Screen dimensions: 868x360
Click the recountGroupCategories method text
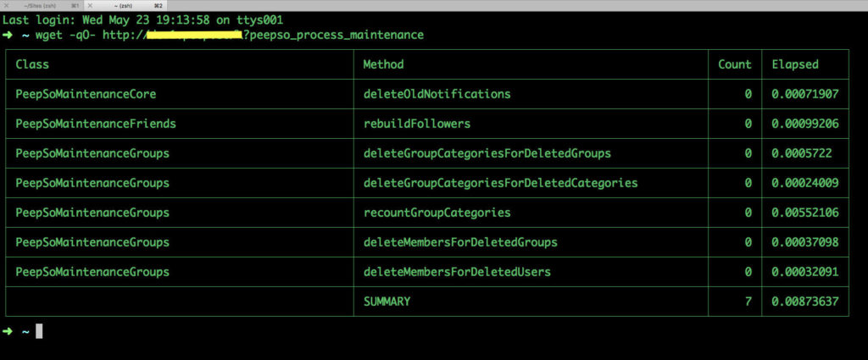coord(437,213)
